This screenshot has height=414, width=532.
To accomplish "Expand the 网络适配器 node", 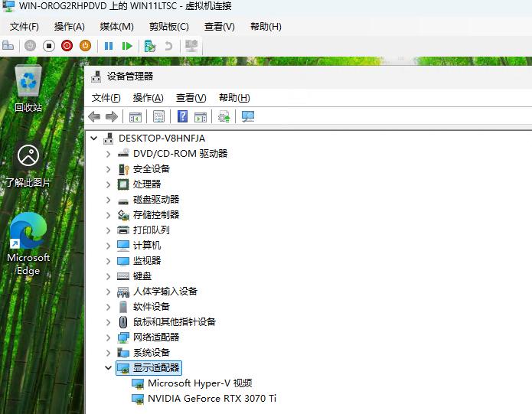I will click(108, 337).
